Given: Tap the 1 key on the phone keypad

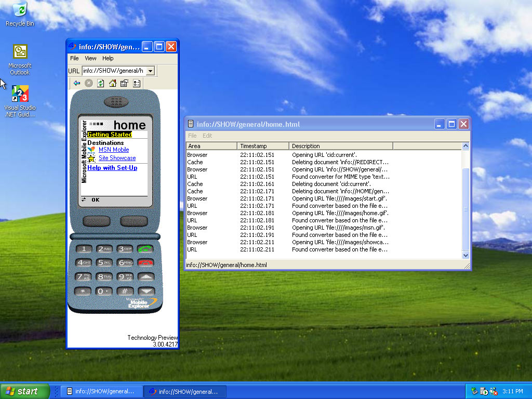Looking at the screenshot, I should [84, 249].
